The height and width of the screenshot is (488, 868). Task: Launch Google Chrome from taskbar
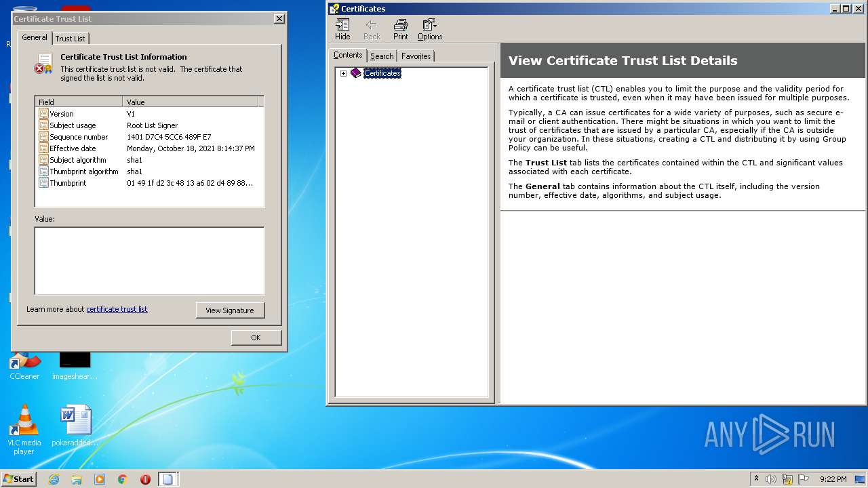[x=123, y=479]
